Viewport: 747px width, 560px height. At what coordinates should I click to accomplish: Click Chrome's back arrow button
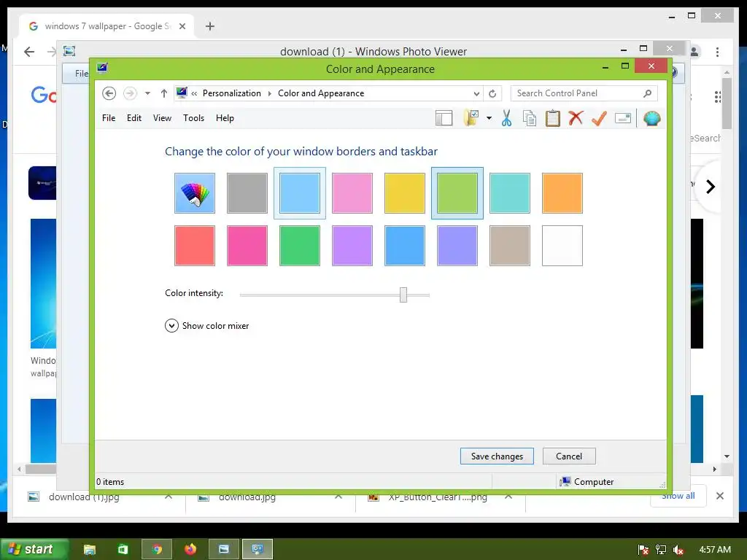click(x=29, y=52)
